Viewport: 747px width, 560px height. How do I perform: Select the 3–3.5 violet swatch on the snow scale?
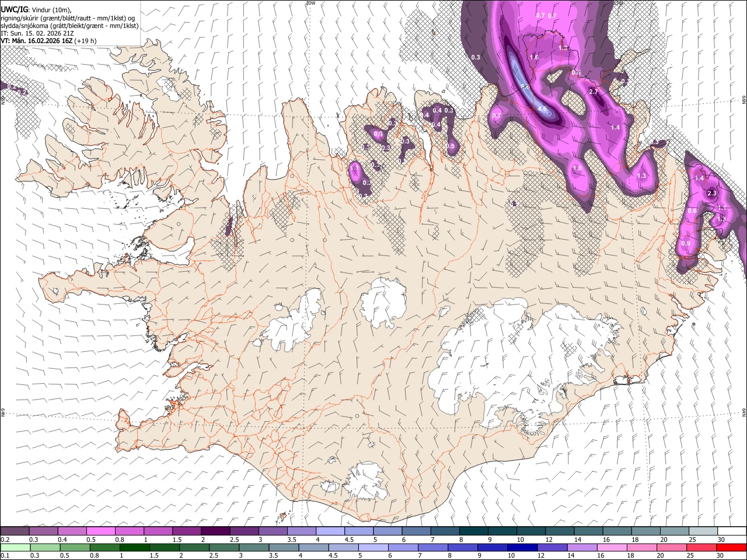[272, 531]
